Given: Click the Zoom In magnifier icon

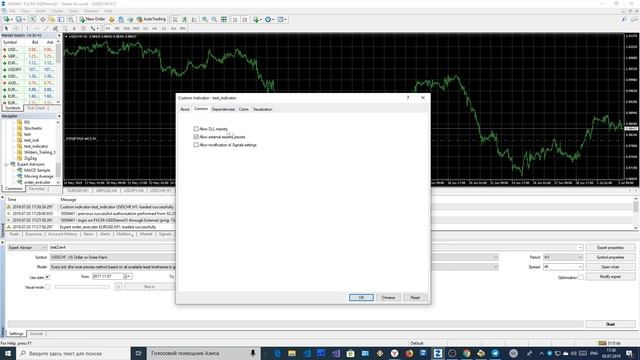Looking at the screenshot, I should point(205,19).
